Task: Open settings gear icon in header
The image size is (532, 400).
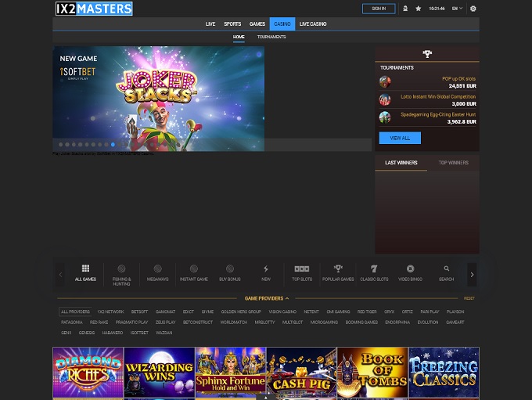Action: coord(473,9)
